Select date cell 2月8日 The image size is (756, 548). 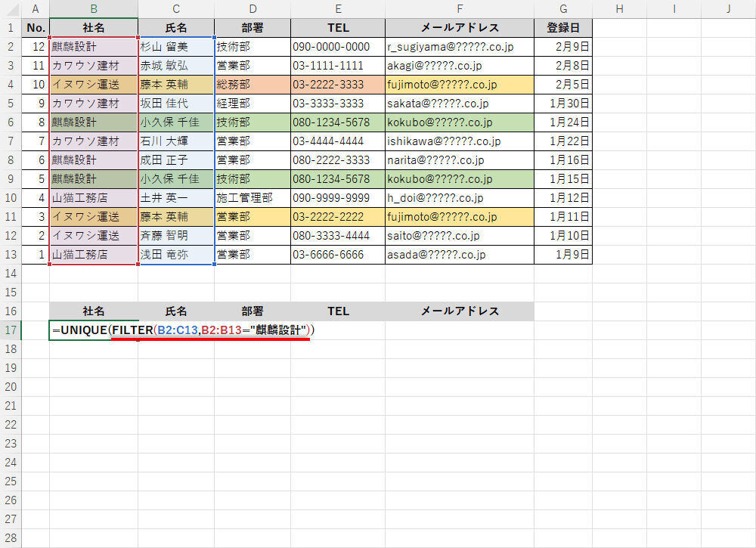[x=563, y=66]
